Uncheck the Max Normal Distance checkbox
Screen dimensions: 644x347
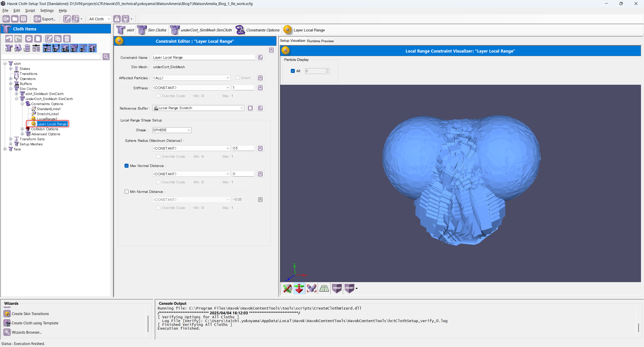pyautogui.click(x=127, y=166)
